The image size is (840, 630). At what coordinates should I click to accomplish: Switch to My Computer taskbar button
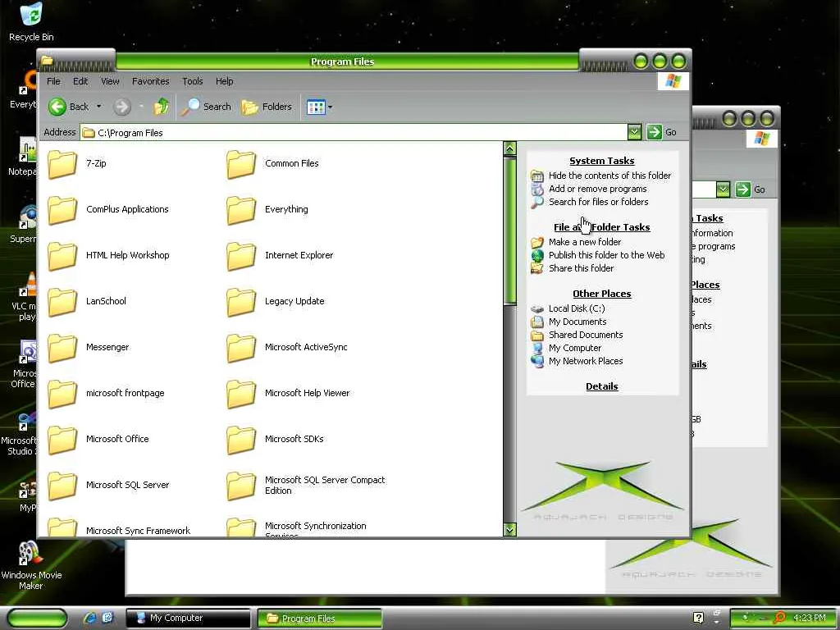(x=188, y=619)
